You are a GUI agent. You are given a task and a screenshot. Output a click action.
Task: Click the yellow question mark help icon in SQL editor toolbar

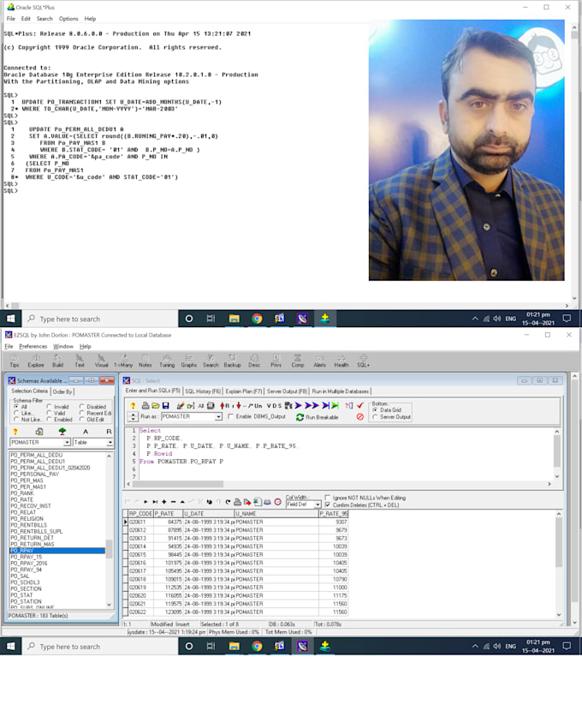[x=133, y=406]
